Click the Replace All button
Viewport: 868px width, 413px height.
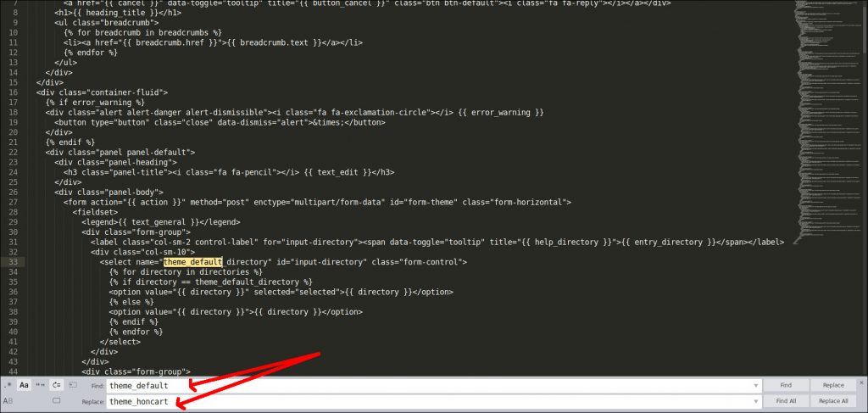832,400
